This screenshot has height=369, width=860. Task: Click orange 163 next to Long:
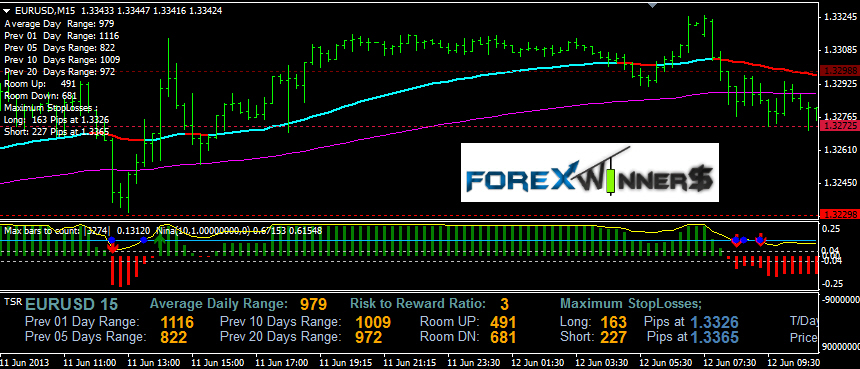(614, 322)
